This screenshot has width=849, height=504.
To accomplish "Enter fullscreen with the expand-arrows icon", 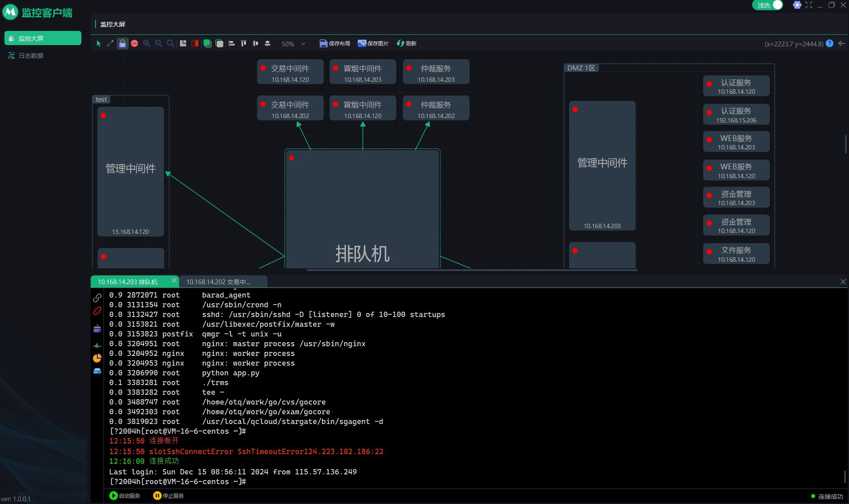I will click(809, 5).
